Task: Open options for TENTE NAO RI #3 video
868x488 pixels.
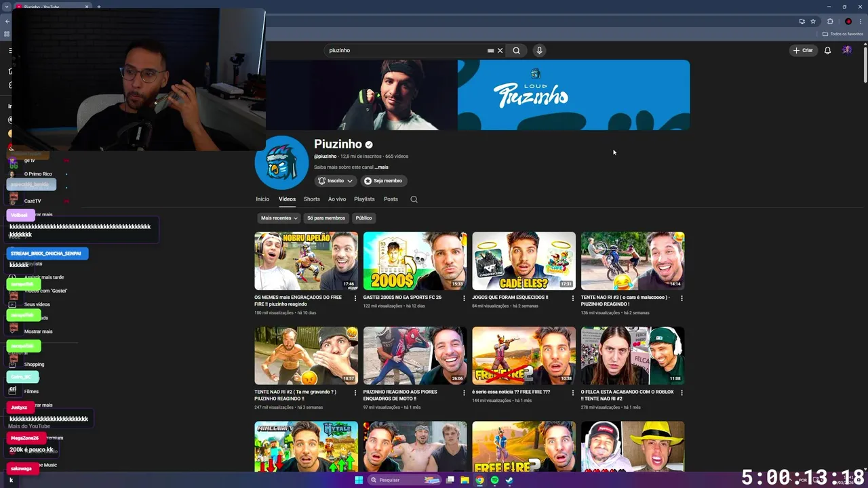Action: coord(682,298)
